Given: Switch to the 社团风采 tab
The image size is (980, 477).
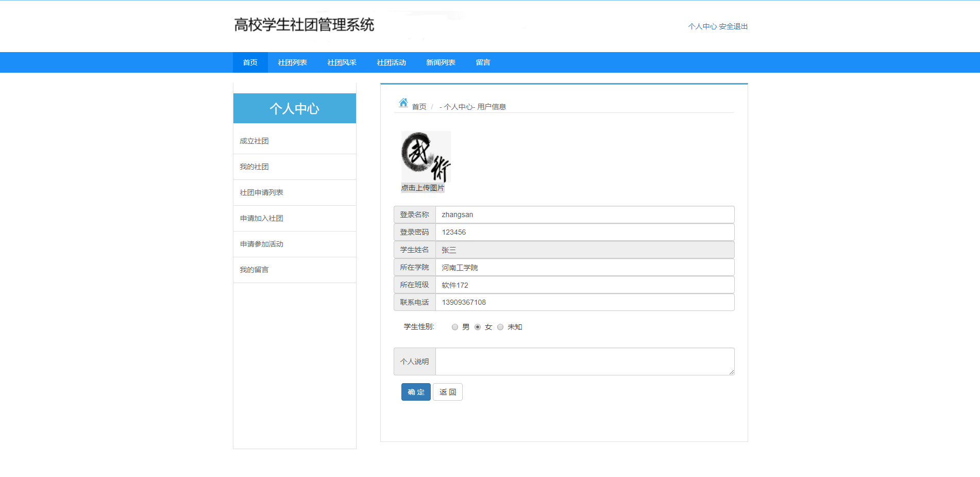Looking at the screenshot, I should [x=342, y=62].
